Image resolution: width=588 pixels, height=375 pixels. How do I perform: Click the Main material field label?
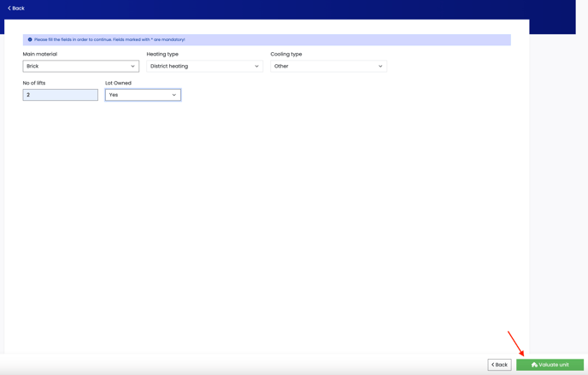tap(40, 54)
